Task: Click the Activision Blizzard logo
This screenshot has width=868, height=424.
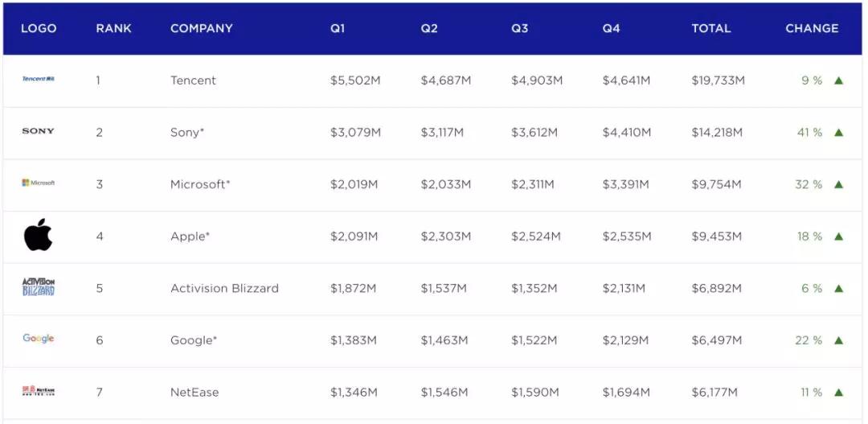Action: [38, 287]
